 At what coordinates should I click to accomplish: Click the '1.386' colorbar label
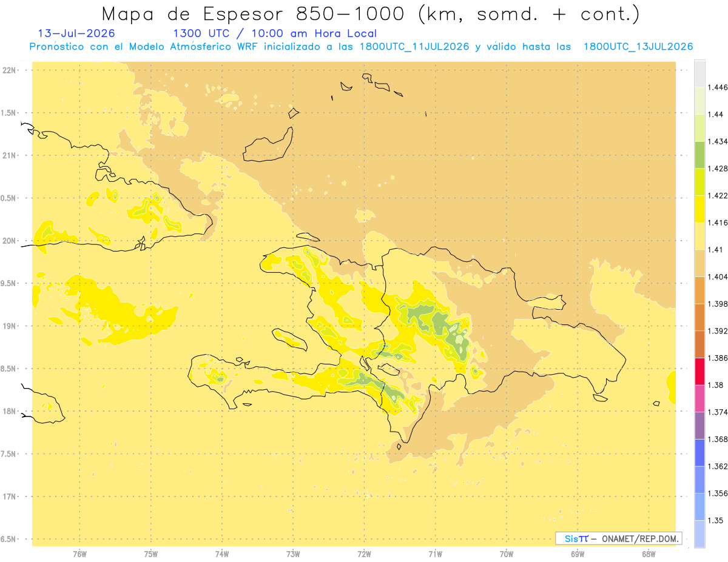coord(717,358)
